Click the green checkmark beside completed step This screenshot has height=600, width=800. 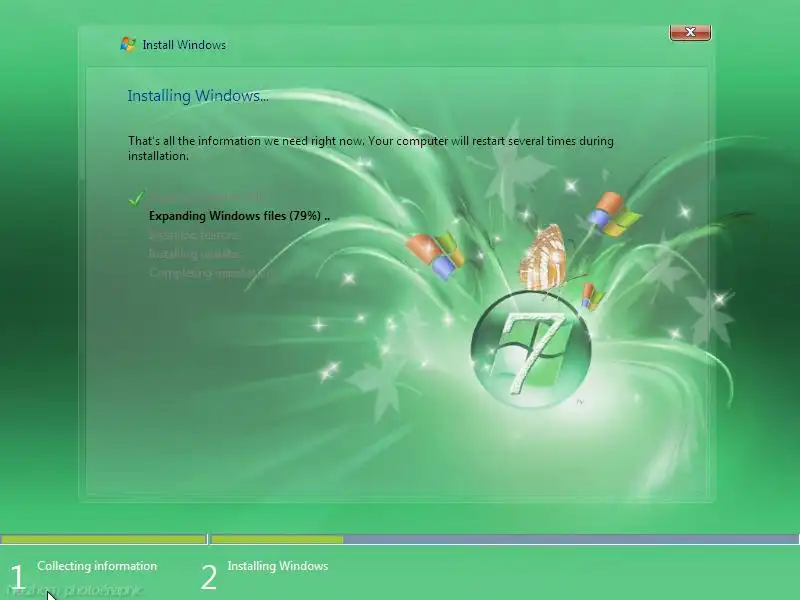pyautogui.click(x=136, y=198)
